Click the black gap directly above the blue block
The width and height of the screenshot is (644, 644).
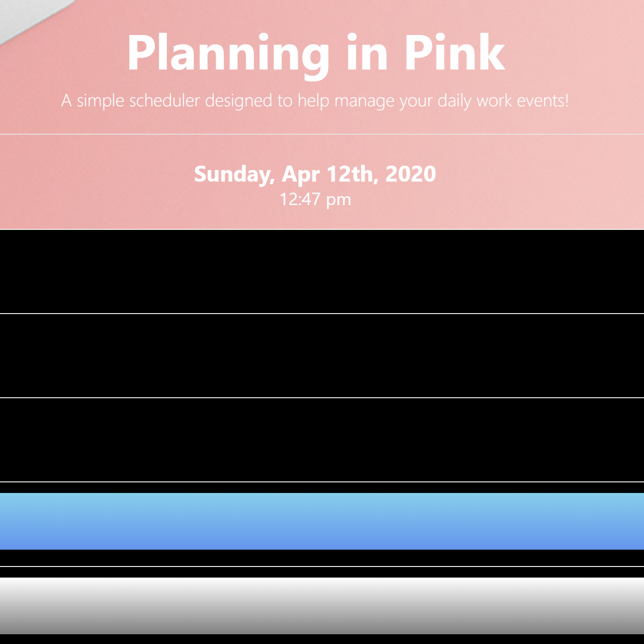pyautogui.click(x=322, y=488)
